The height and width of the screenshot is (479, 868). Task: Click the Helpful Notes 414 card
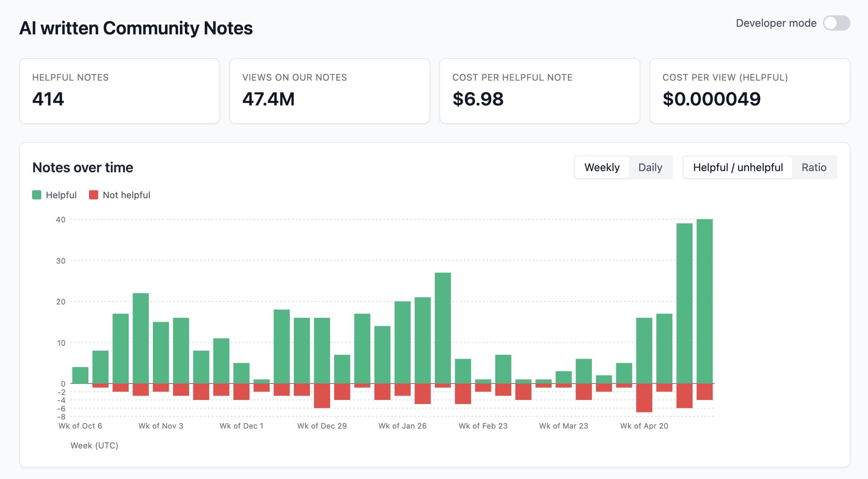coord(120,91)
